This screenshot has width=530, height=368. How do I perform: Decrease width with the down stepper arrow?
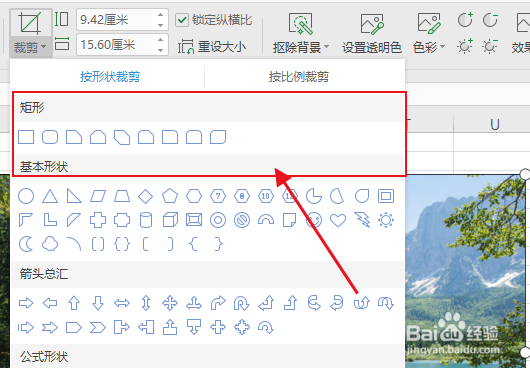tap(161, 50)
